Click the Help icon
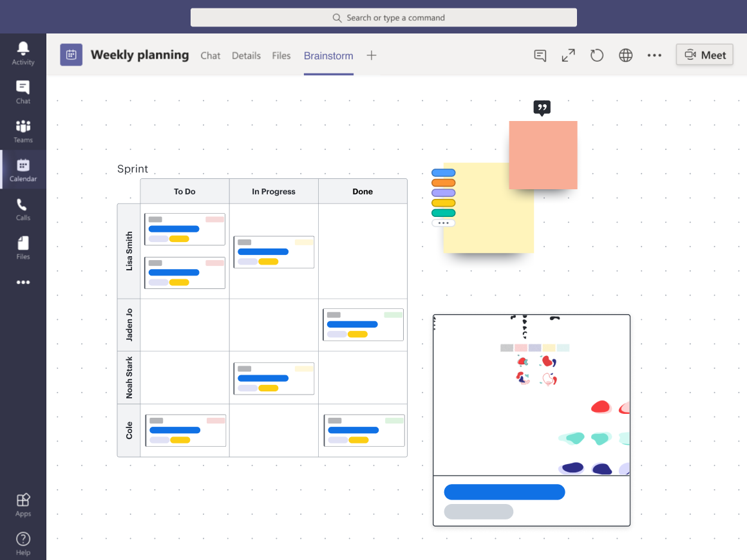This screenshot has height=560, width=747. tap(23, 543)
